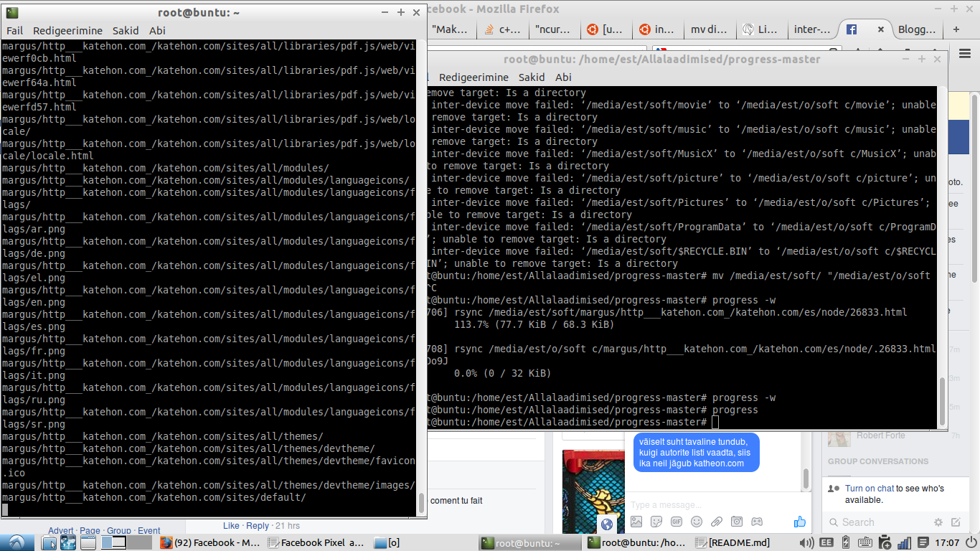Open the network signal indicator
980x551 pixels.
(x=904, y=543)
